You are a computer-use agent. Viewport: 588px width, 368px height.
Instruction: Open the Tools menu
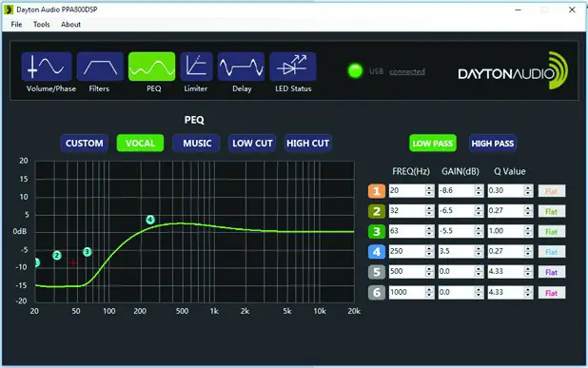coord(41,25)
